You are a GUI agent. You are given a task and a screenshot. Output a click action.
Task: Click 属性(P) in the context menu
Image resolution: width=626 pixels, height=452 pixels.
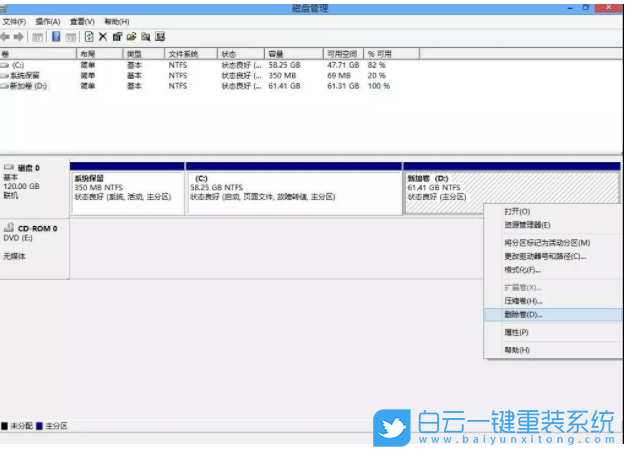517,332
